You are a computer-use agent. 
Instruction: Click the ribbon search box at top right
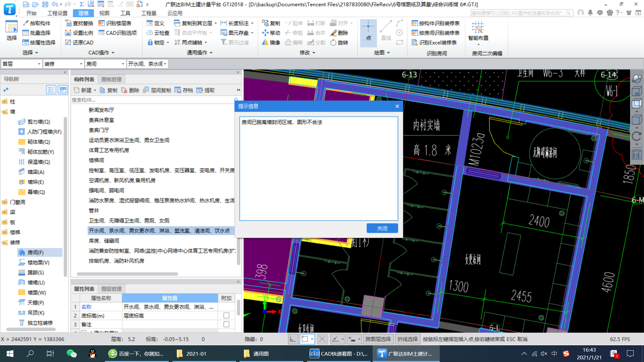522,13
